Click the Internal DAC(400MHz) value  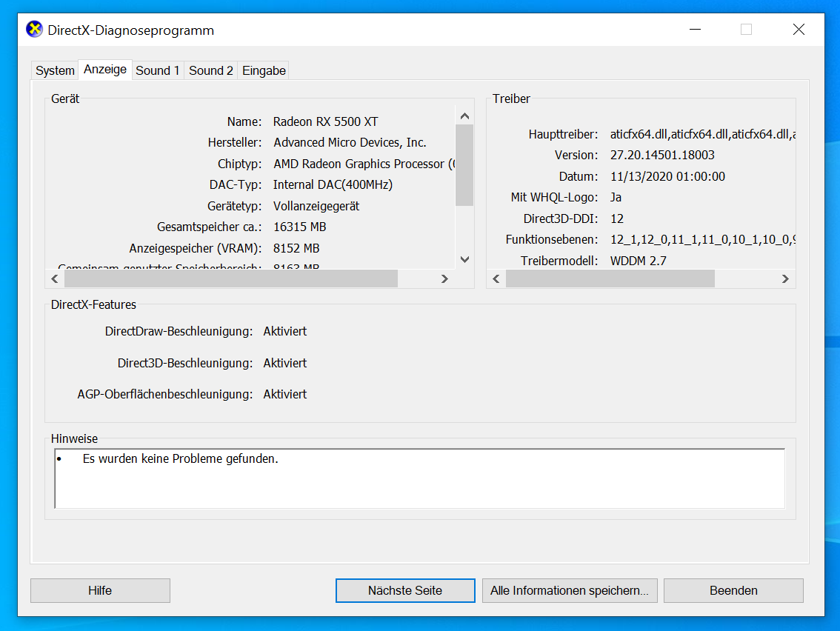tap(333, 185)
